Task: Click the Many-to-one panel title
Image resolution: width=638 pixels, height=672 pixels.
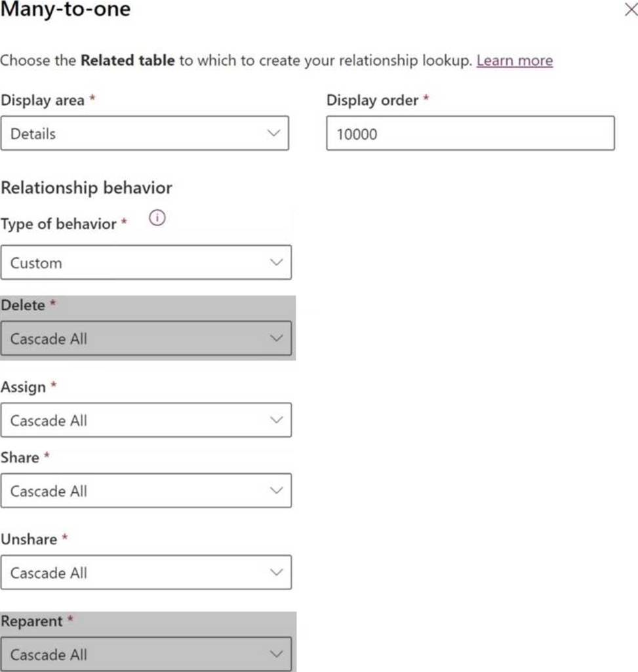Action: click(66, 9)
